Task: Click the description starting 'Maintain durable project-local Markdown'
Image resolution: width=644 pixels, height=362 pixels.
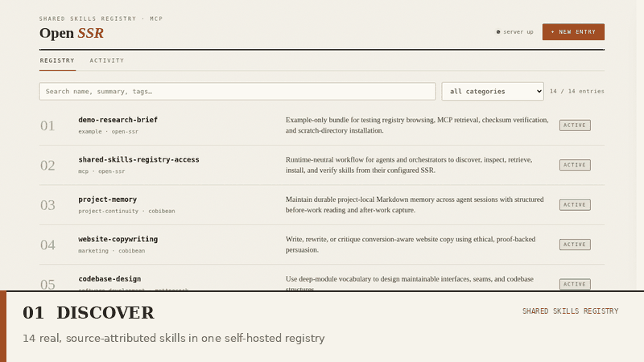Action: pyautogui.click(x=415, y=205)
